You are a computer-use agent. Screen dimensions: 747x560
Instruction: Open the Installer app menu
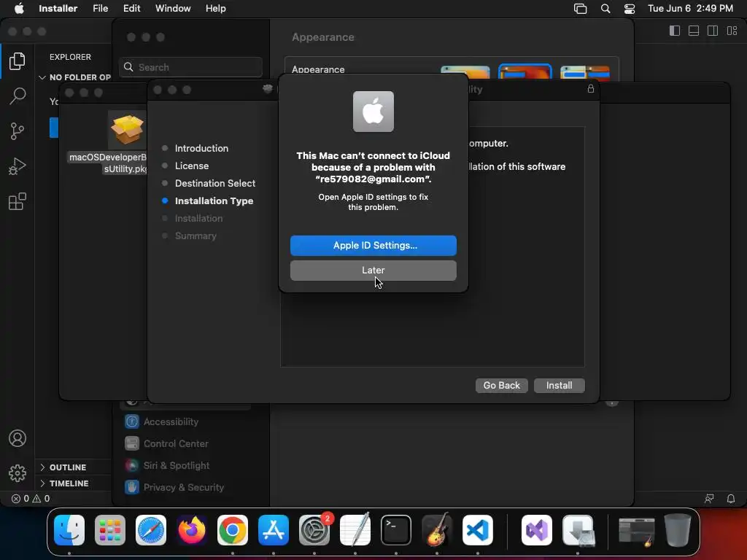pyautogui.click(x=58, y=8)
